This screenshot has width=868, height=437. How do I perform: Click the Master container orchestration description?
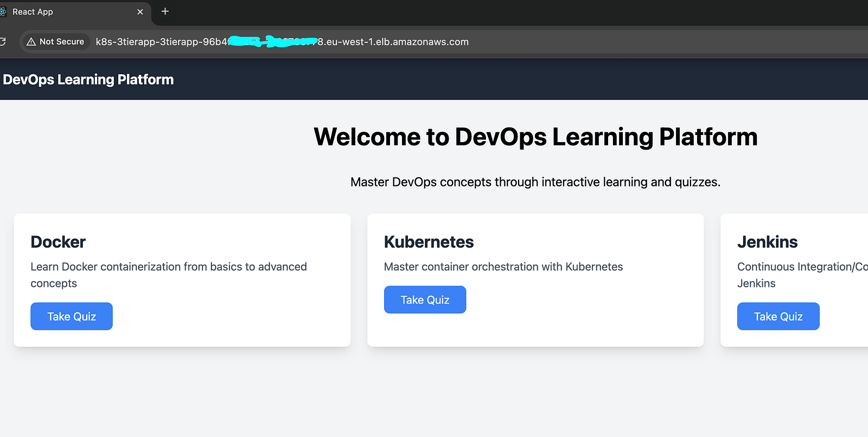(503, 267)
